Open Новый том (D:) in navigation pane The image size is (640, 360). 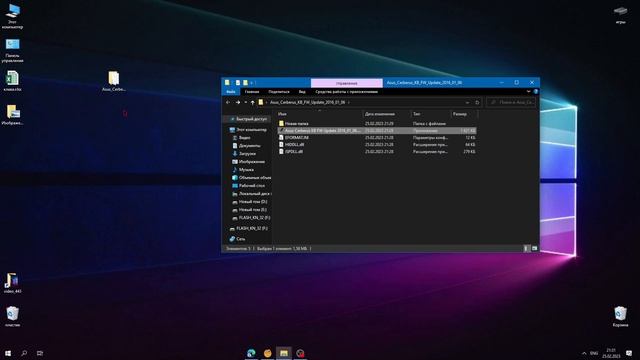click(250, 202)
